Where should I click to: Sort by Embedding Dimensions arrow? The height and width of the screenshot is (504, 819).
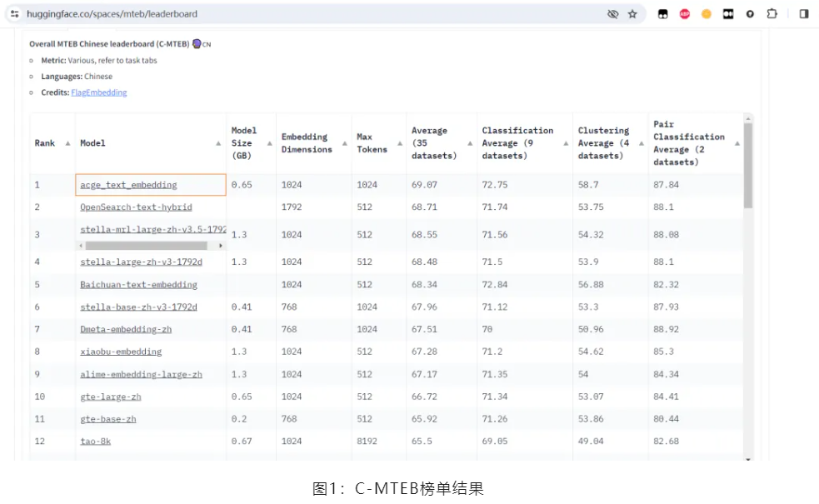click(345, 143)
